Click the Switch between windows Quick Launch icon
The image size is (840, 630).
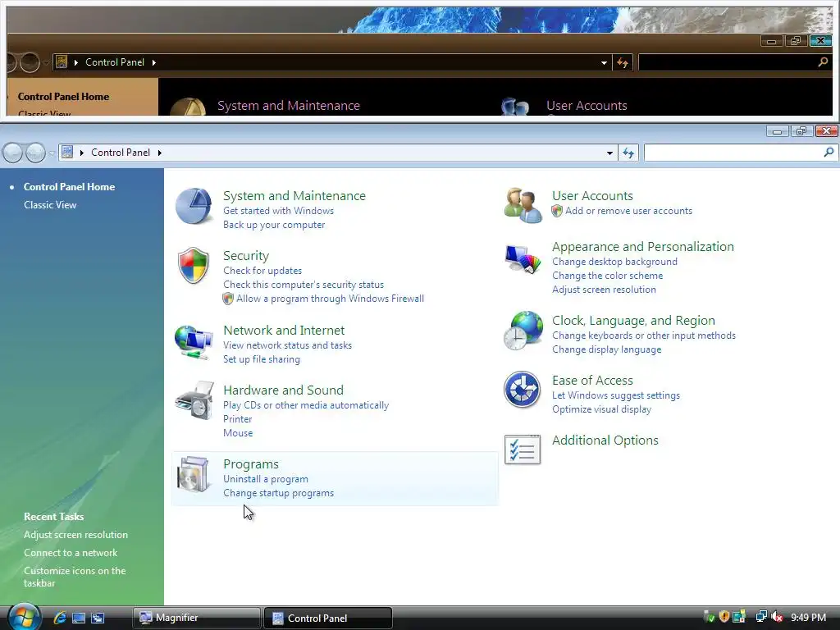(98, 619)
